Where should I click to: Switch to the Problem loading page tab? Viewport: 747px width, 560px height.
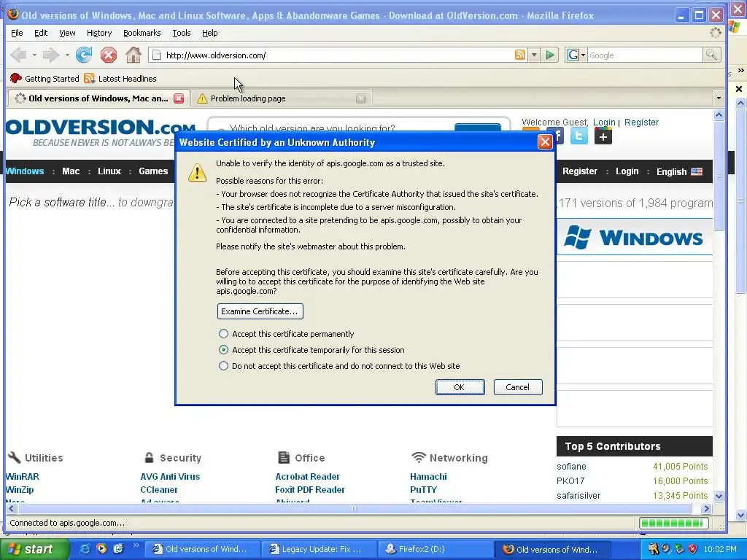coord(282,98)
